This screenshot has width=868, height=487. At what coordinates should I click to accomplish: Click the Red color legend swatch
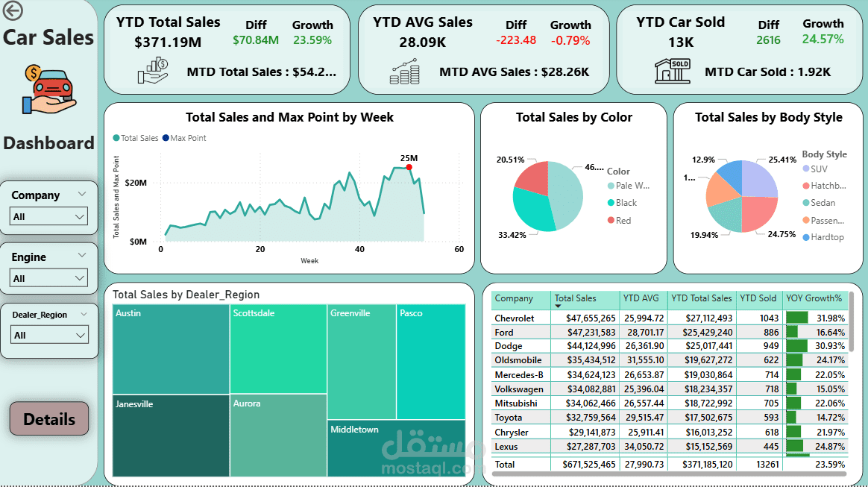611,220
